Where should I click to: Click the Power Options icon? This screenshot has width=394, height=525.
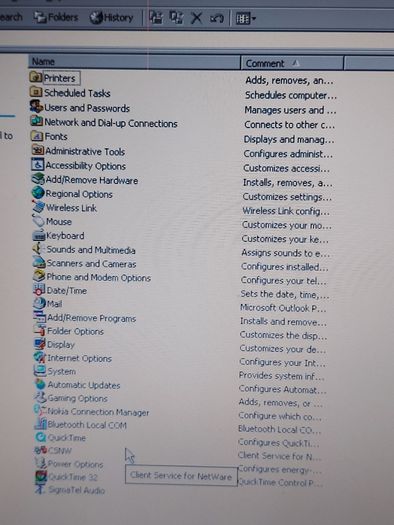[41, 463]
